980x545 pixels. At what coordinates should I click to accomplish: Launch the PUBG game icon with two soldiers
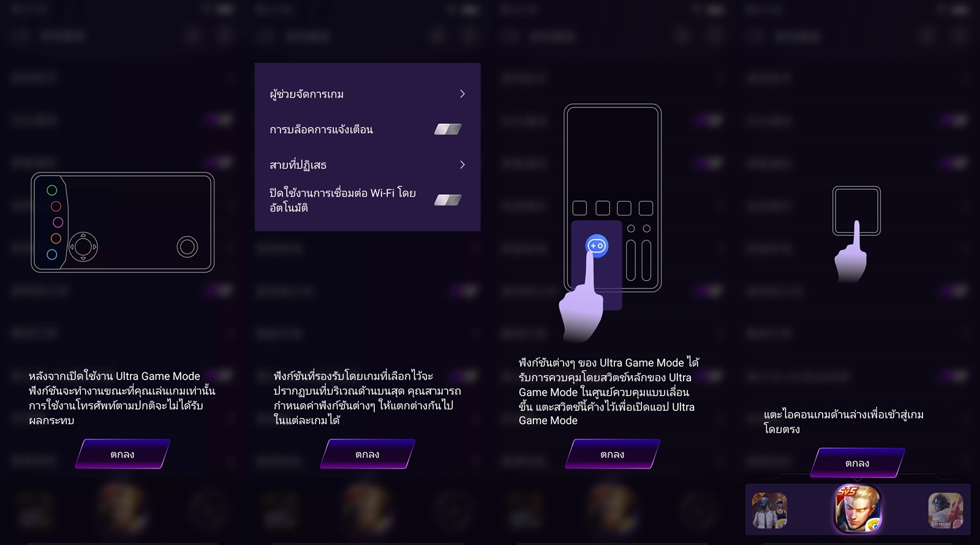coord(769,510)
